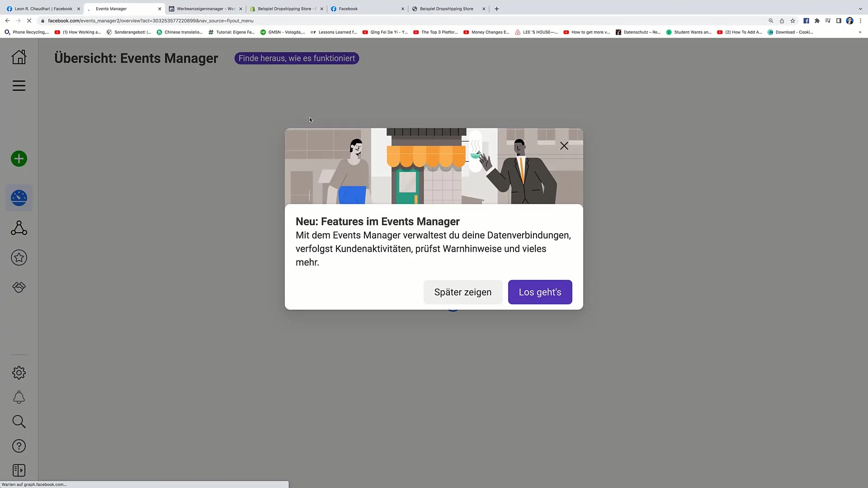Click the Facebook extension icon in toolbar
868x488 pixels.
pos(806,21)
